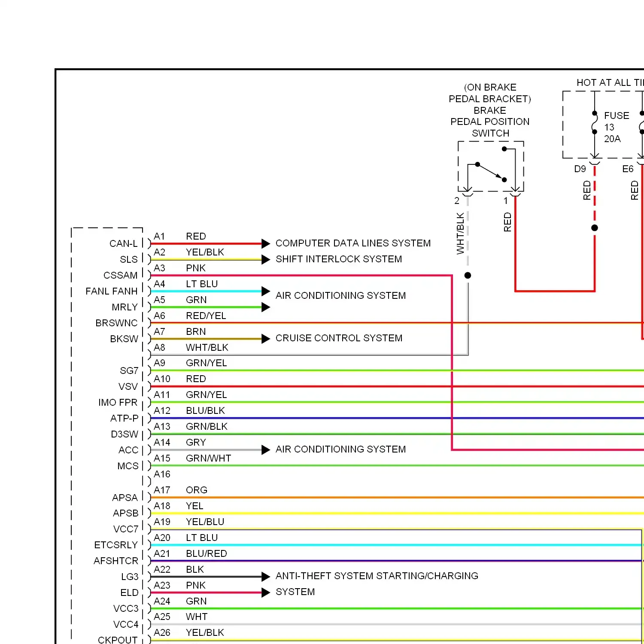Click the APSB signal name

(x=126, y=513)
